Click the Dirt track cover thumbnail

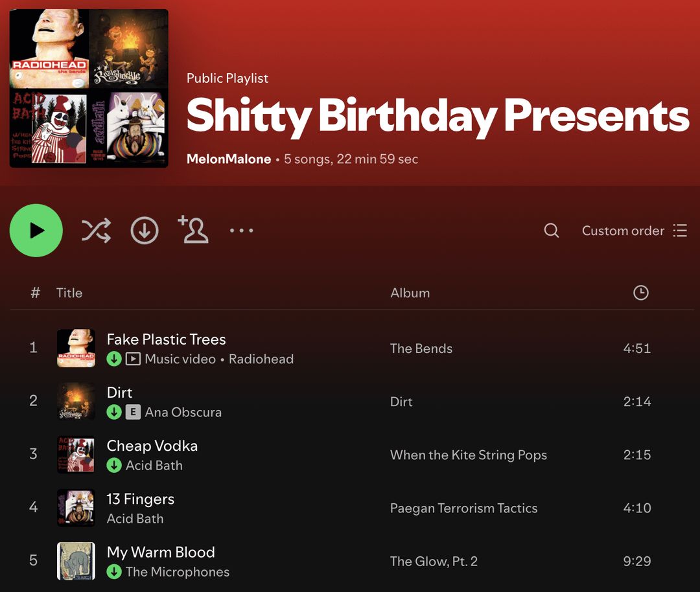click(76, 401)
